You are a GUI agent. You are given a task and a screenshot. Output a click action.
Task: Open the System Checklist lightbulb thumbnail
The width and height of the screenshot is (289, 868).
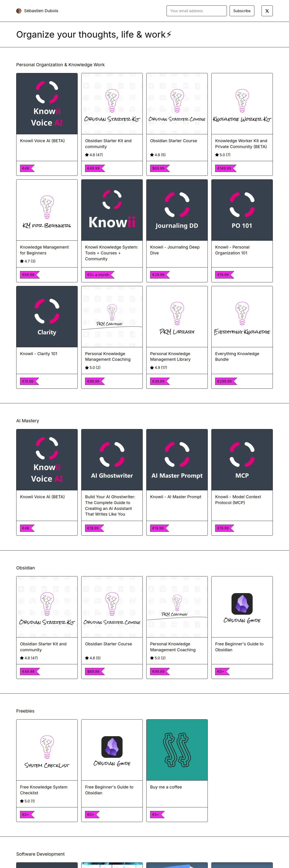(x=47, y=749)
